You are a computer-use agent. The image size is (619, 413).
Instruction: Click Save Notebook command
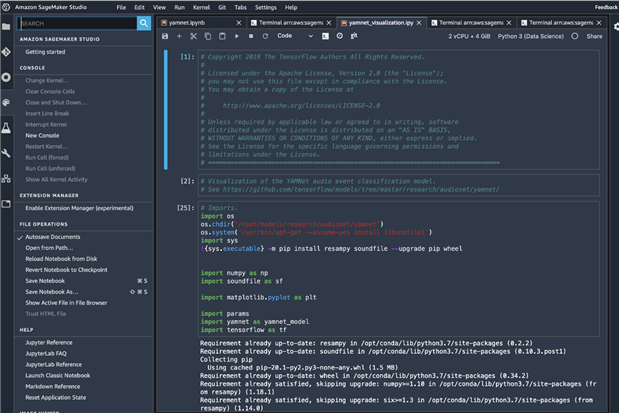click(45, 281)
